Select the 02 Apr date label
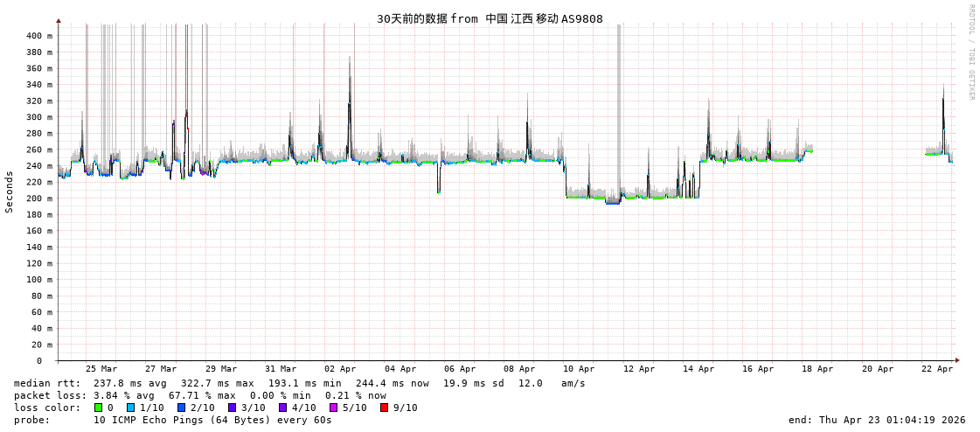The image size is (980, 432). click(x=340, y=369)
